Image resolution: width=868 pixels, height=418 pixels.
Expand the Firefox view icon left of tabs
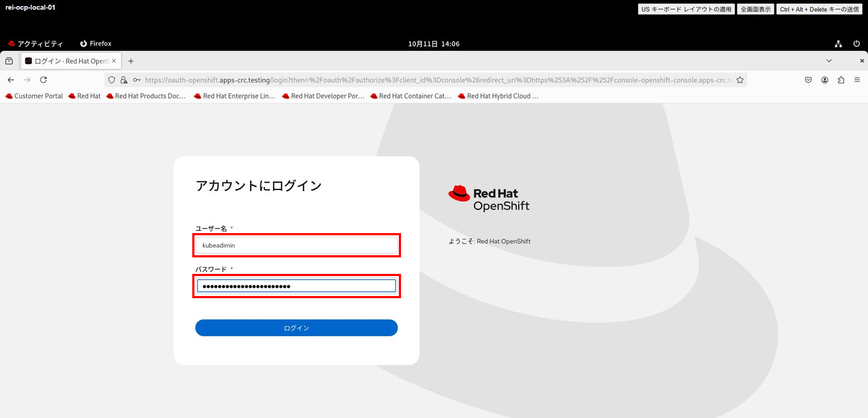(x=9, y=61)
